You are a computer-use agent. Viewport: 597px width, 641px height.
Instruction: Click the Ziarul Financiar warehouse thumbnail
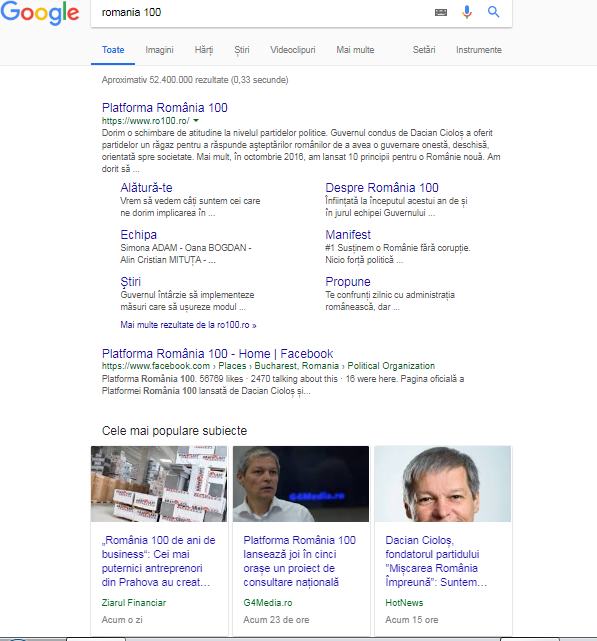pos(159,484)
